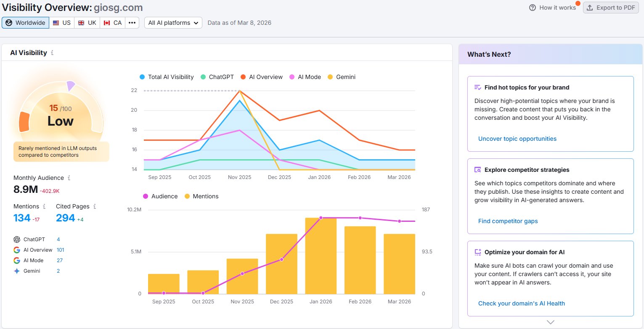Click the Dec 2025 mentions bar
Screen dimensions: 644x329
point(281,264)
